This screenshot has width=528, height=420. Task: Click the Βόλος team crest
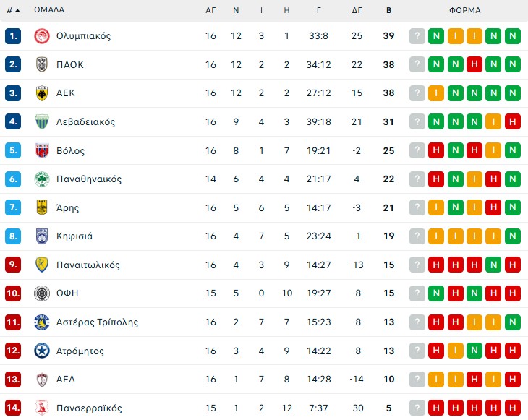pos(41,150)
